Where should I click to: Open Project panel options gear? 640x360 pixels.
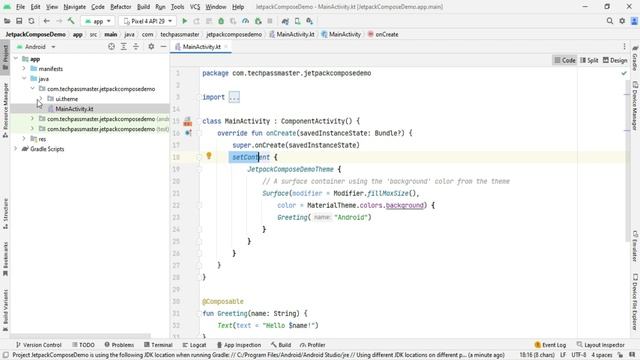tap(151, 47)
